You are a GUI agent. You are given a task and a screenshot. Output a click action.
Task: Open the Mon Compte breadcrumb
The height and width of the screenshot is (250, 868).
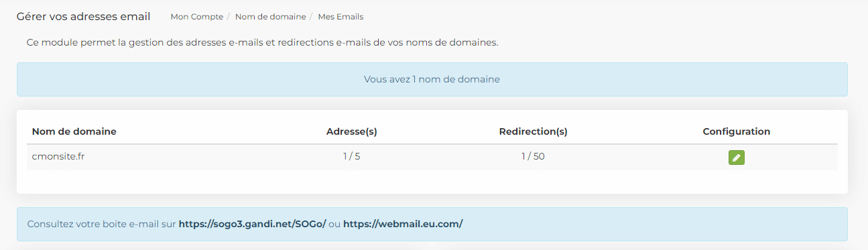coord(197,17)
